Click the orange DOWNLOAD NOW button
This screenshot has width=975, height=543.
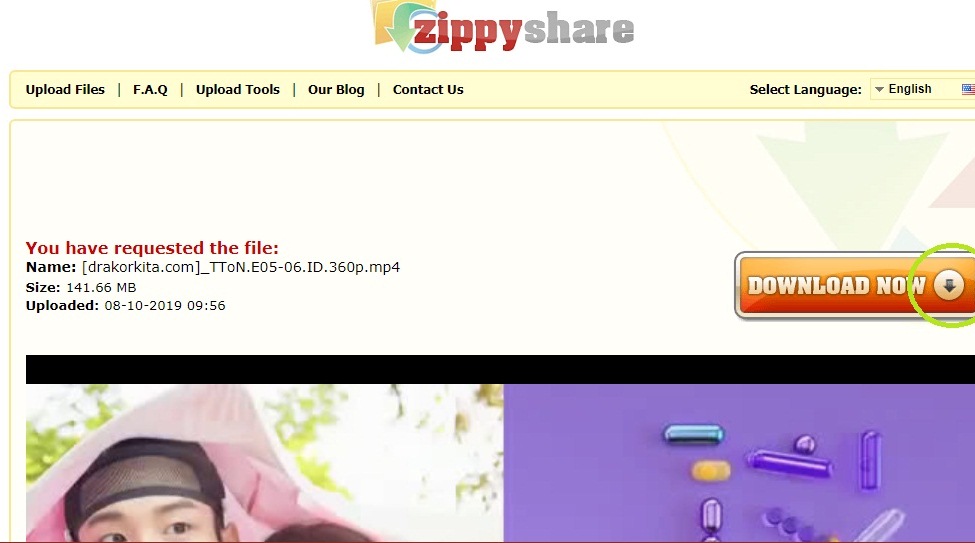point(854,285)
